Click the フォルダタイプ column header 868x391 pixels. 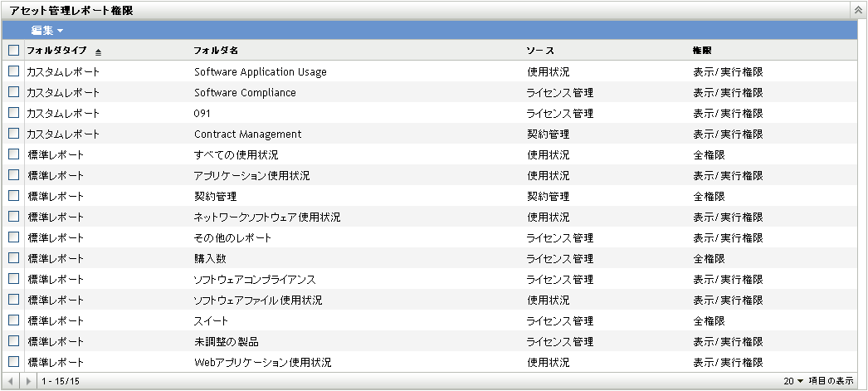pos(56,51)
